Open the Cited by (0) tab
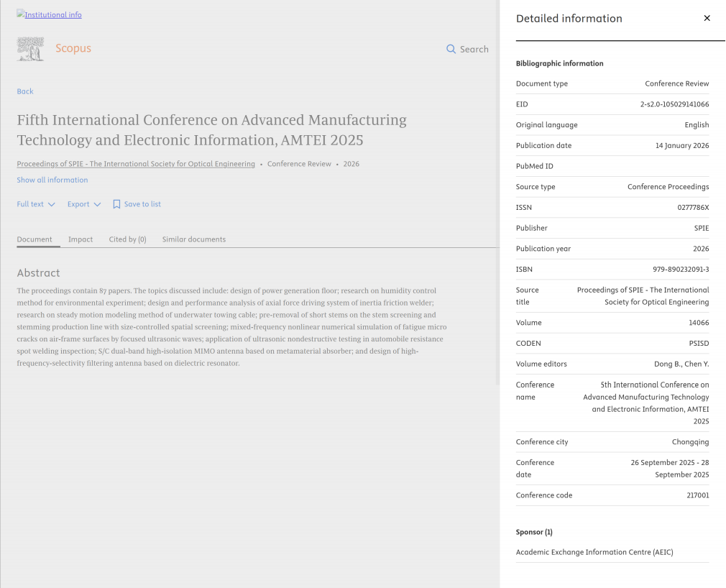This screenshot has height=588, width=726. pos(127,239)
